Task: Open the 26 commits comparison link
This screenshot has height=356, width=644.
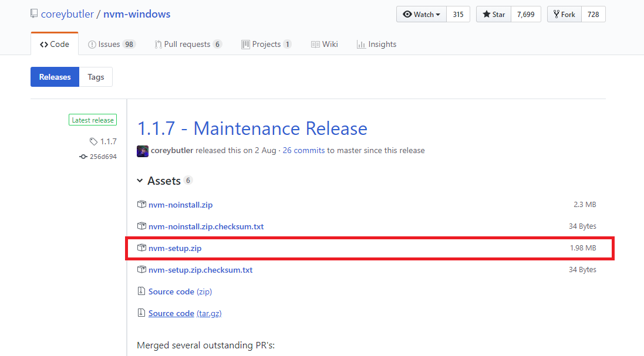Action: coord(304,150)
